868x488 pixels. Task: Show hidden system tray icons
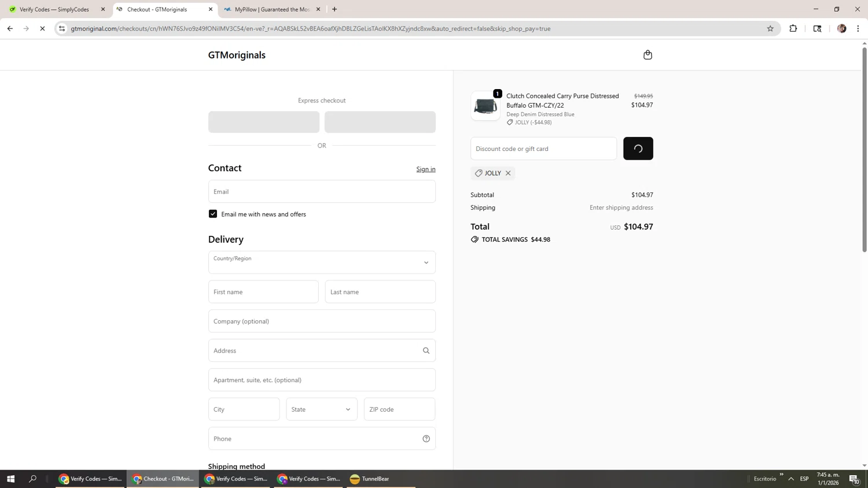pyautogui.click(x=791, y=479)
